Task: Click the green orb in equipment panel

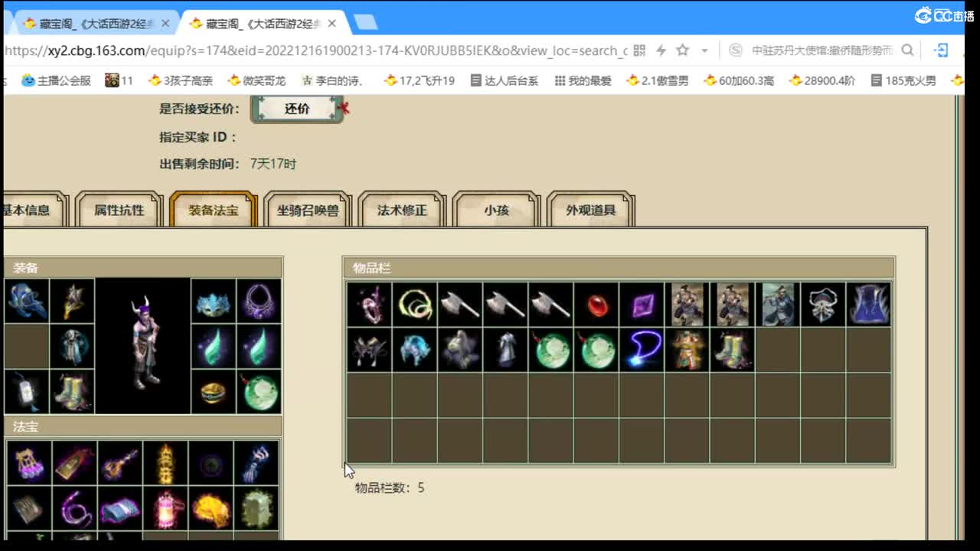Action: click(x=259, y=392)
